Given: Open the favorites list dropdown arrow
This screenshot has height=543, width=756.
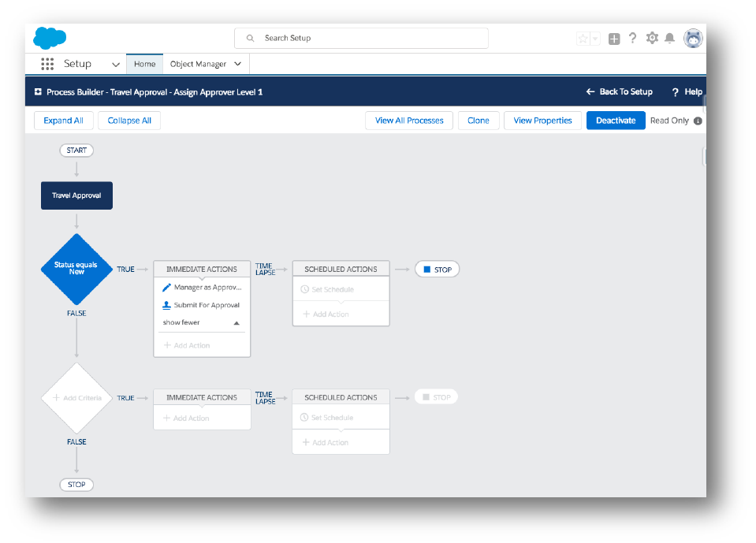Looking at the screenshot, I should 595,39.
